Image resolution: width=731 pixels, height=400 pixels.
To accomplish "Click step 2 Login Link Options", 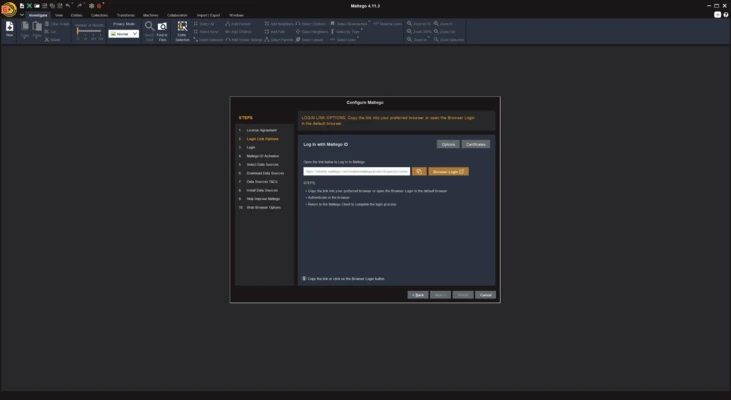I will 259,139.
